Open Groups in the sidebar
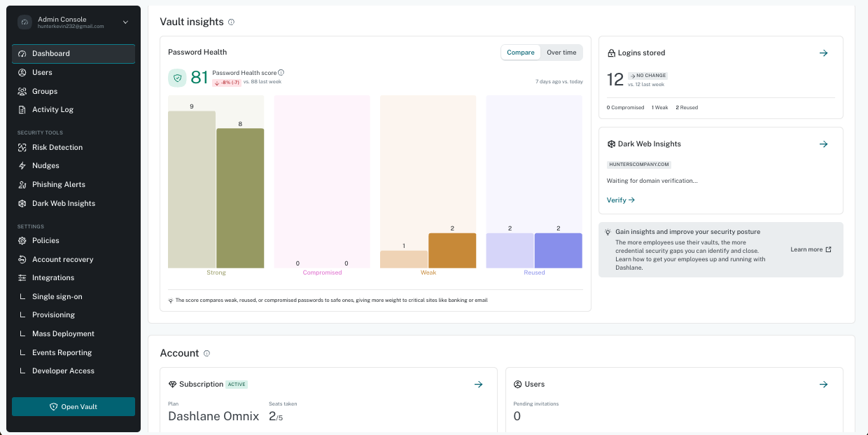The image size is (868, 435). tap(73, 91)
